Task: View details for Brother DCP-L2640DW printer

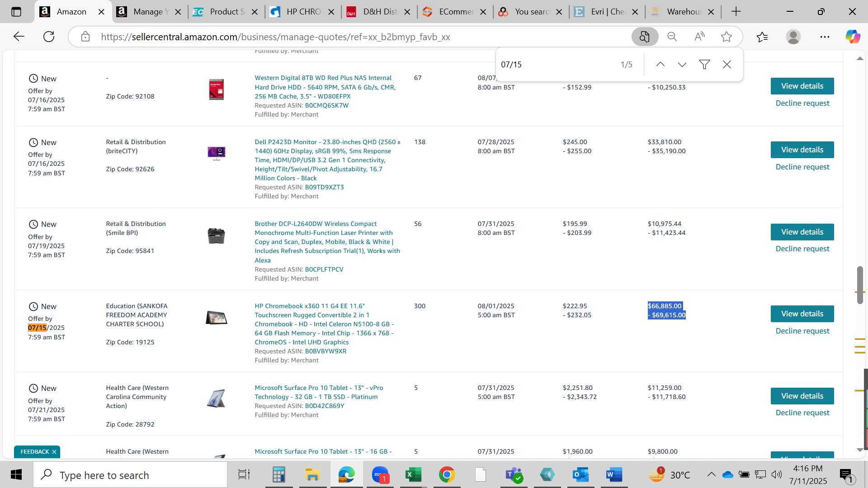Action: tap(802, 232)
